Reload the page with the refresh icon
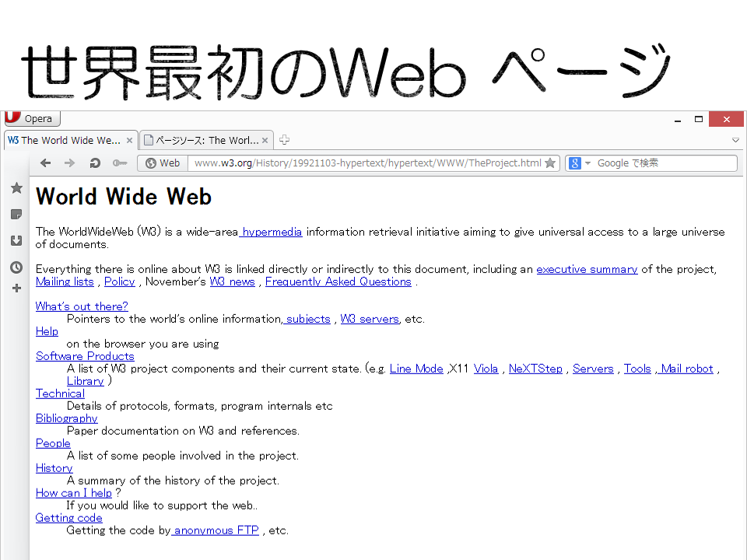 95,163
